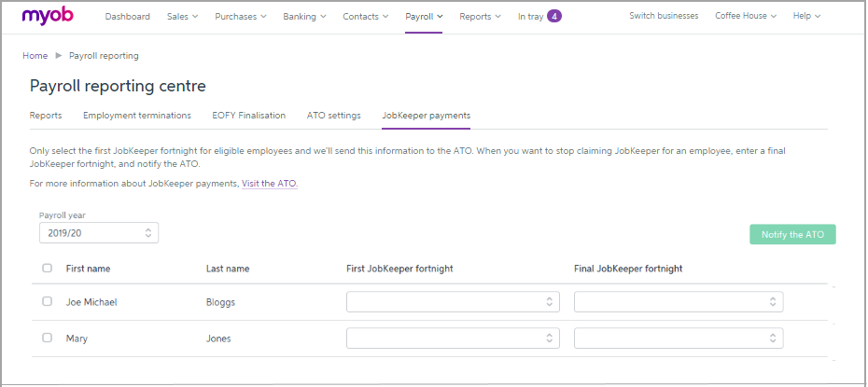
Task: Select the Mary Jones checkbox
Action: point(48,339)
